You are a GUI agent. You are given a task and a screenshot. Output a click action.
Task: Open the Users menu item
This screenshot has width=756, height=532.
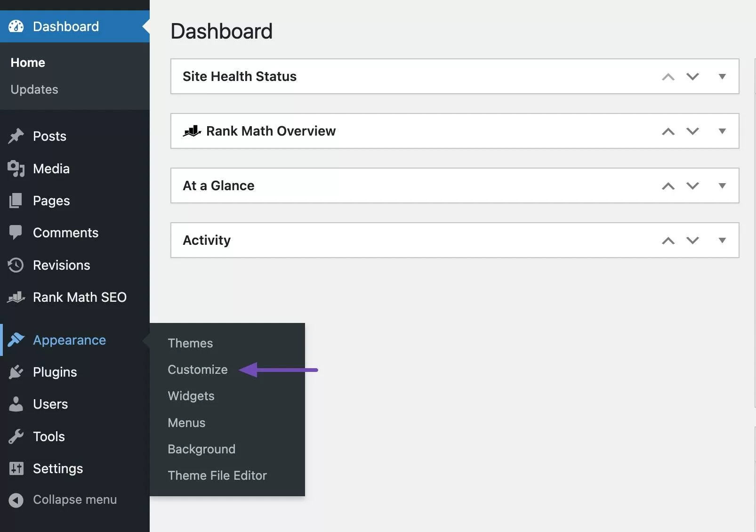(50, 404)
